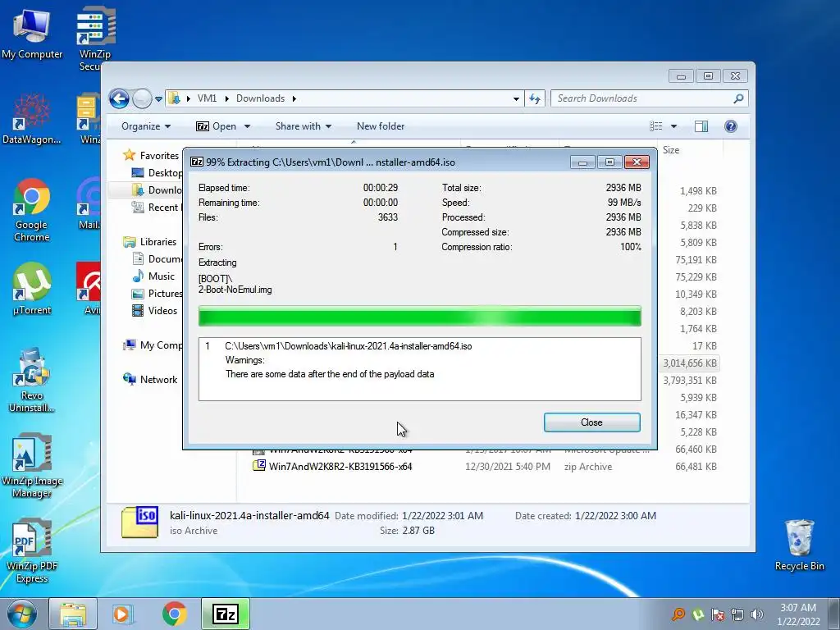The height and width of the screenshot is (630, 840).
Task: Click the volume speaker tray icon
Action: [x=757, y=614]
